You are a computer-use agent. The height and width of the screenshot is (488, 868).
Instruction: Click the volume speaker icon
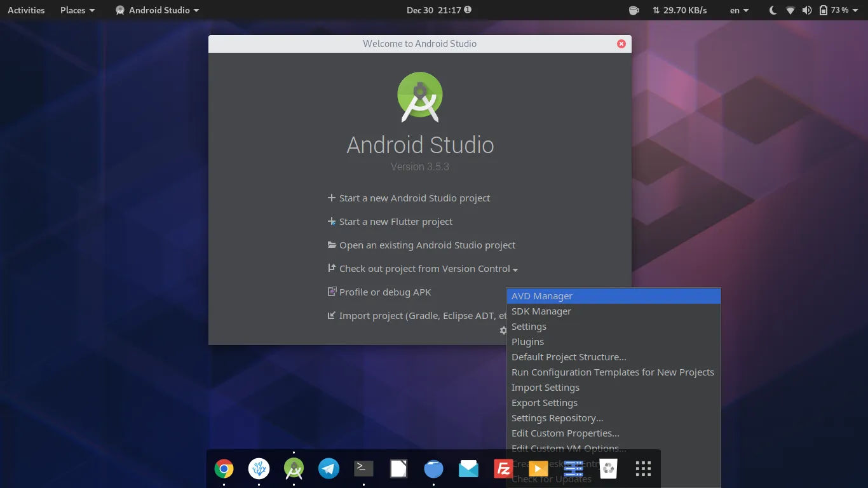[807, 10]
